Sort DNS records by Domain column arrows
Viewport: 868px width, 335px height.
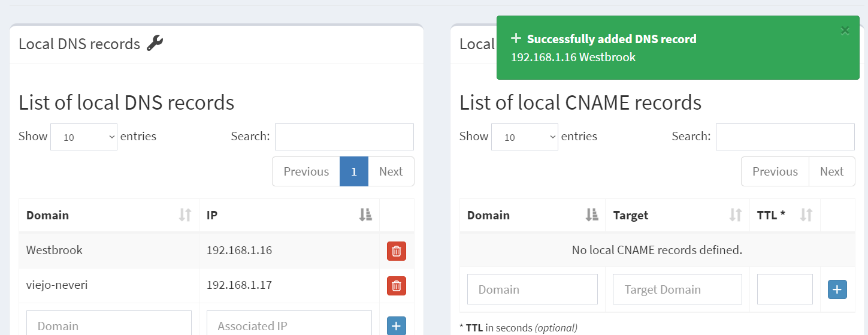(185, 215)
